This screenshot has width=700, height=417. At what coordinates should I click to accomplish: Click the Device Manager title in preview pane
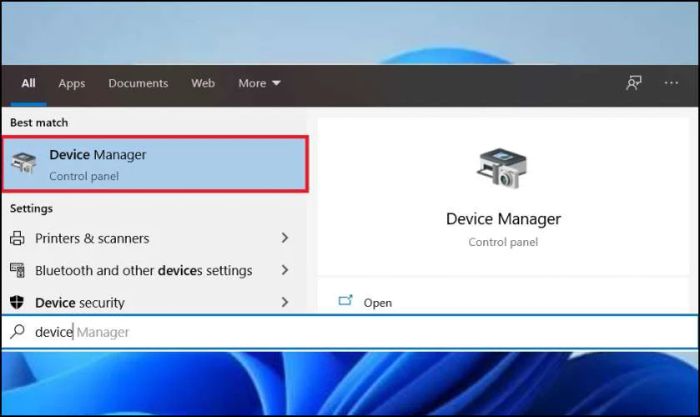[x=503, y=219]
